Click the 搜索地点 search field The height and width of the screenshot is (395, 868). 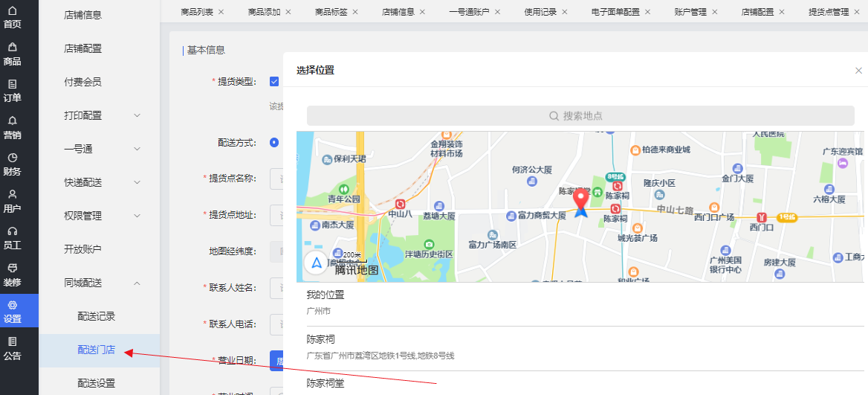pyautogui.click(x=580, y=115)
